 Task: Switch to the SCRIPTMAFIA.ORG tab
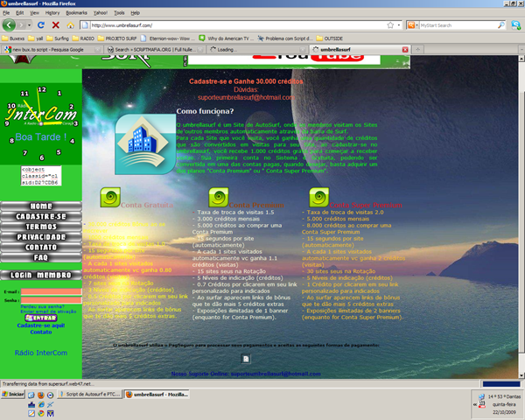(x=155, y=50)
